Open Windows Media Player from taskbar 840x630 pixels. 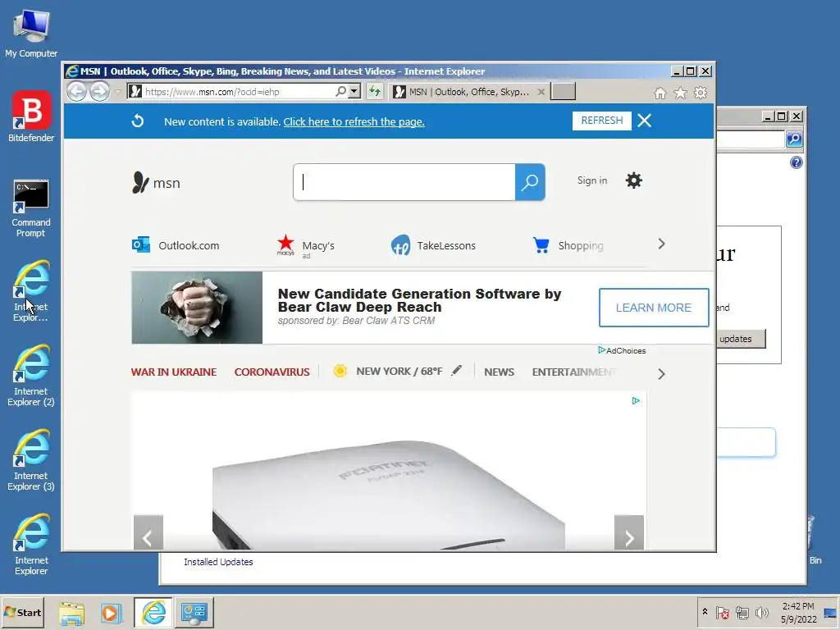coord(112,612)
